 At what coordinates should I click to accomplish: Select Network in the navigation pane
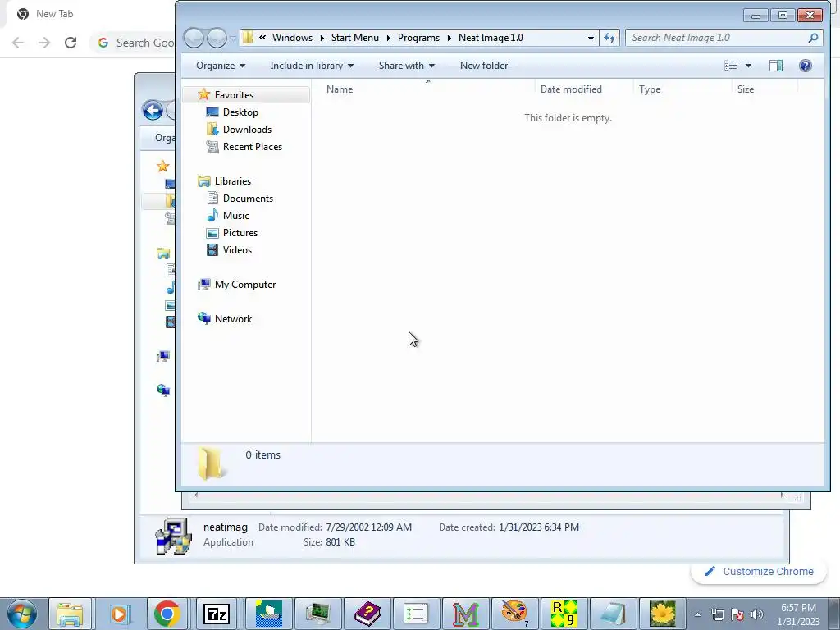coord(233,319)
